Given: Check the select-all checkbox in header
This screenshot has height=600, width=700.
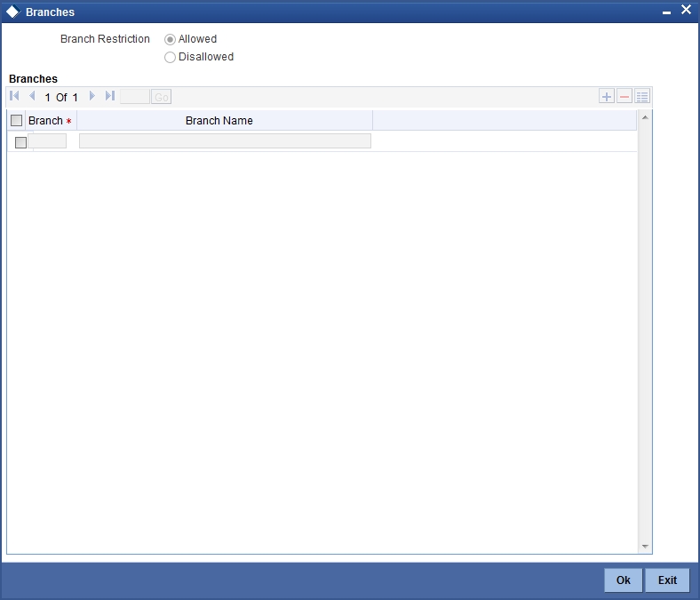Looking at the screenshot, I should [x=17, y=121].
